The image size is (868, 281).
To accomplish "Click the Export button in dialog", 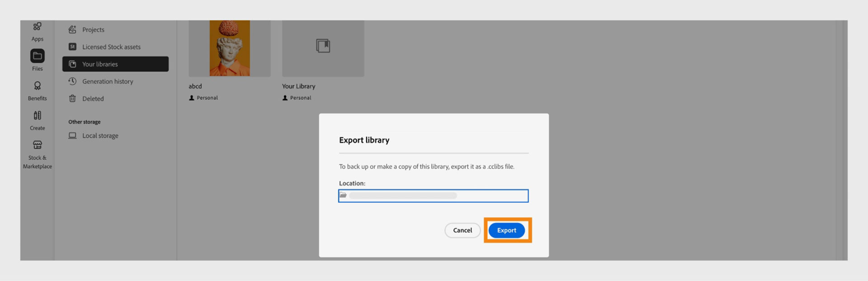I will point(506,230).
